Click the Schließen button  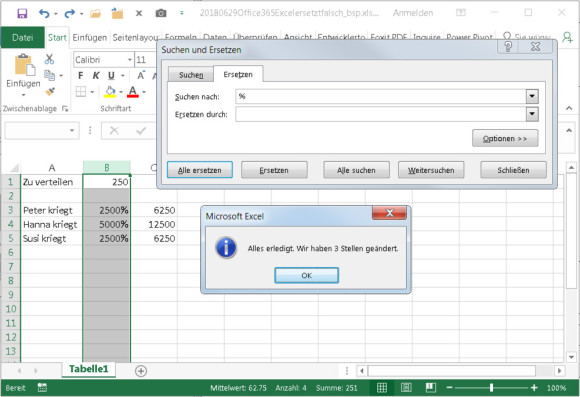(x=513, y=170)
